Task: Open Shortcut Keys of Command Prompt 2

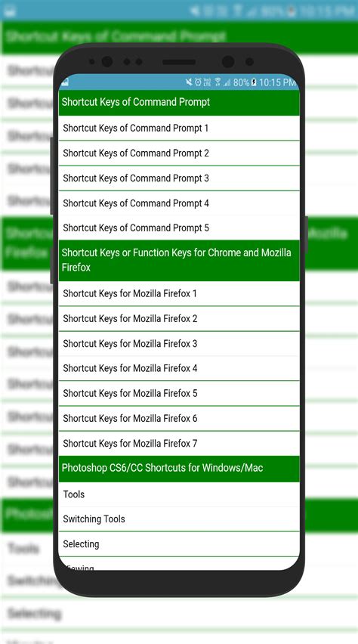Action: point(179,153)
